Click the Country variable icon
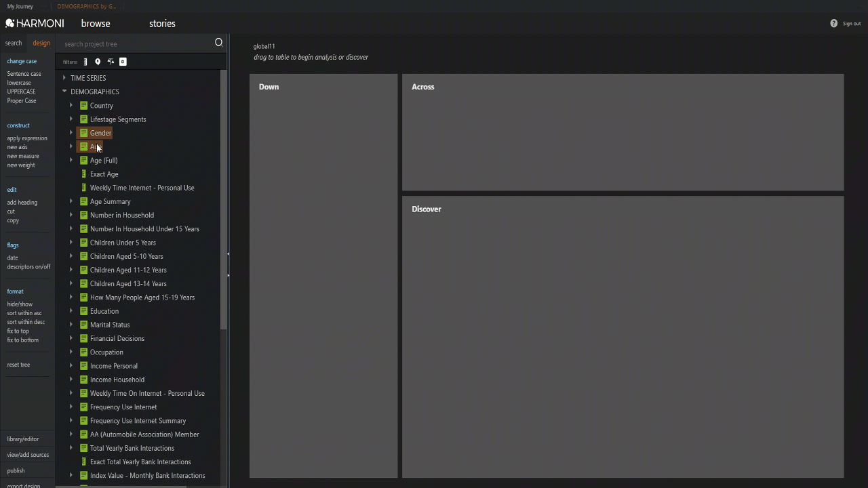The image size is (868, 488). [x=83, y=106]
